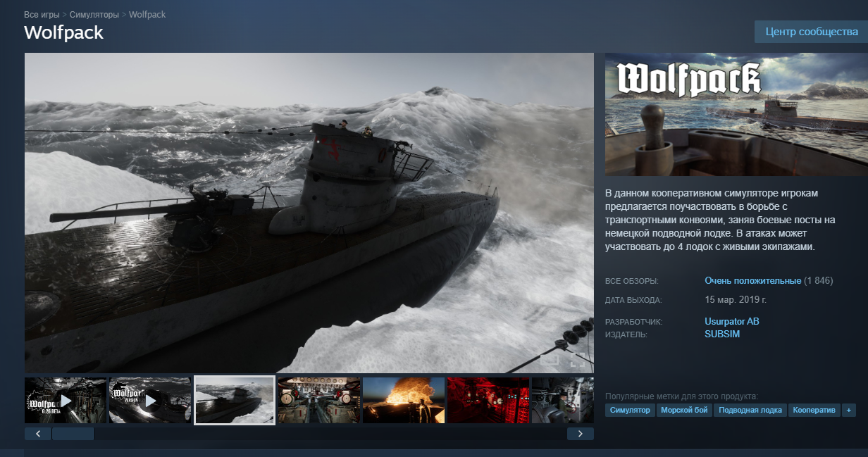Click the "РАЗРАБОТЧИК:" label
Viewport: 868px width, 457px height.
click(634, 322)
